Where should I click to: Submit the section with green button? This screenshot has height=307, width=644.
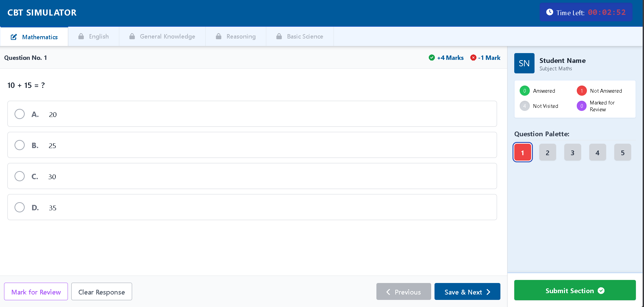click(x=575, y=290)
